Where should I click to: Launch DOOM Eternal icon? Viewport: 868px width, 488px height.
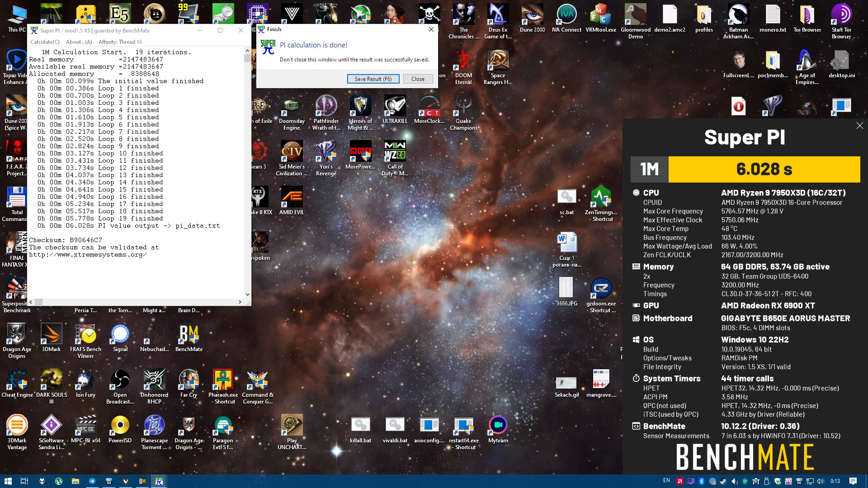(x=464, y=67)
